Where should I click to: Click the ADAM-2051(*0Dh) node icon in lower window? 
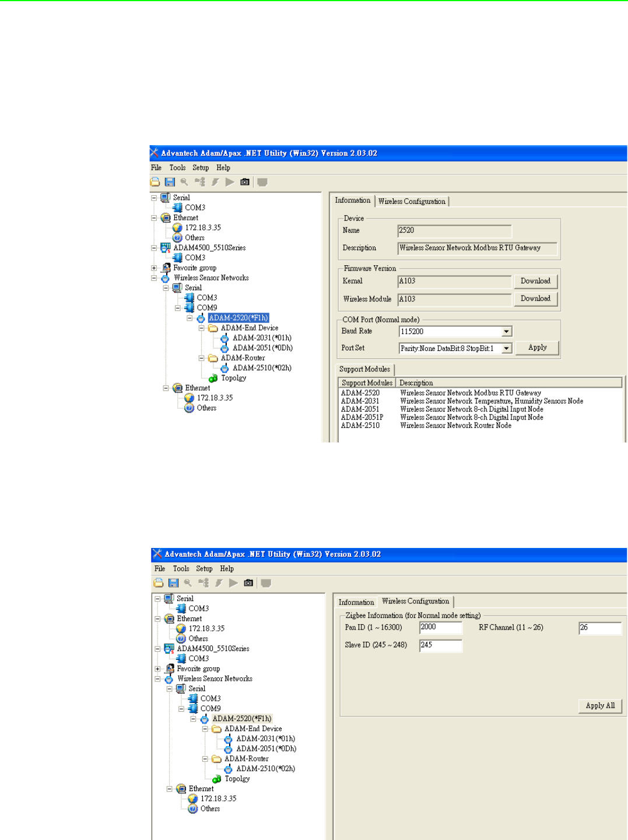[x=228, y=749]
